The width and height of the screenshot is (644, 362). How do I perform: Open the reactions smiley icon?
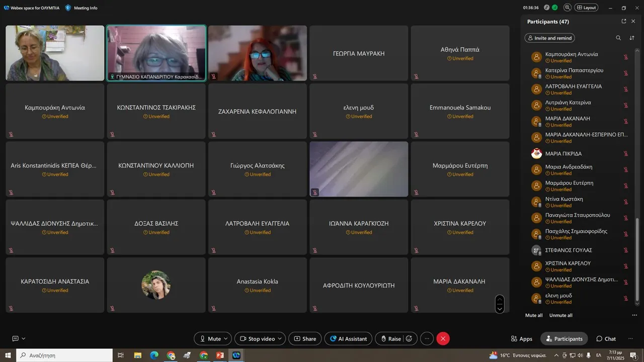tap(410, 339)
